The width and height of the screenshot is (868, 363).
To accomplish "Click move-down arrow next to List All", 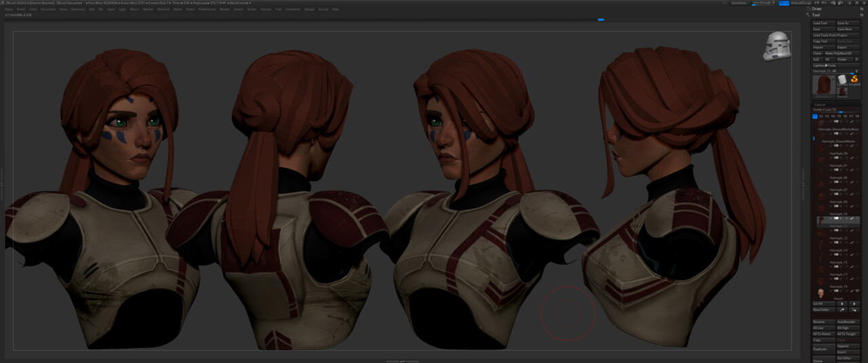I will coord(854,303).
